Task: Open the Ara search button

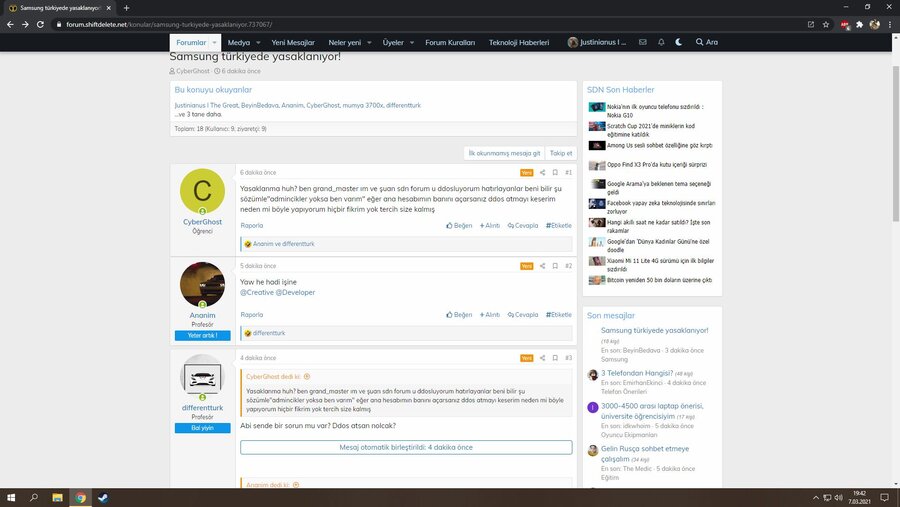Action: click(x=707, y=42)
